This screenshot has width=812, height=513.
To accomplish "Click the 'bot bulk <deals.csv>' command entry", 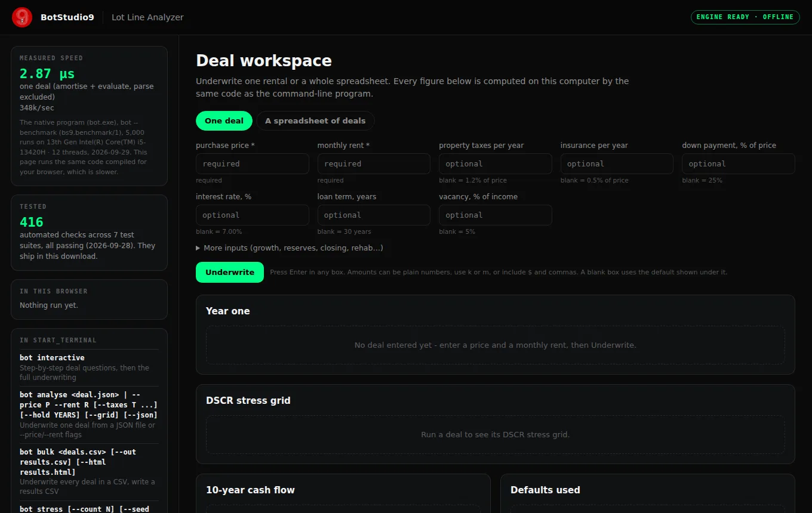I will pos(89,471).
